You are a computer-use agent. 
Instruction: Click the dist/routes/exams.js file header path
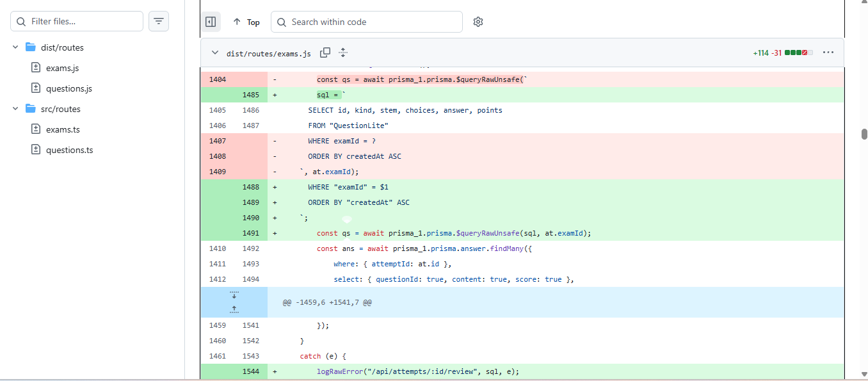pyautogui.click(x=269, y=53)
